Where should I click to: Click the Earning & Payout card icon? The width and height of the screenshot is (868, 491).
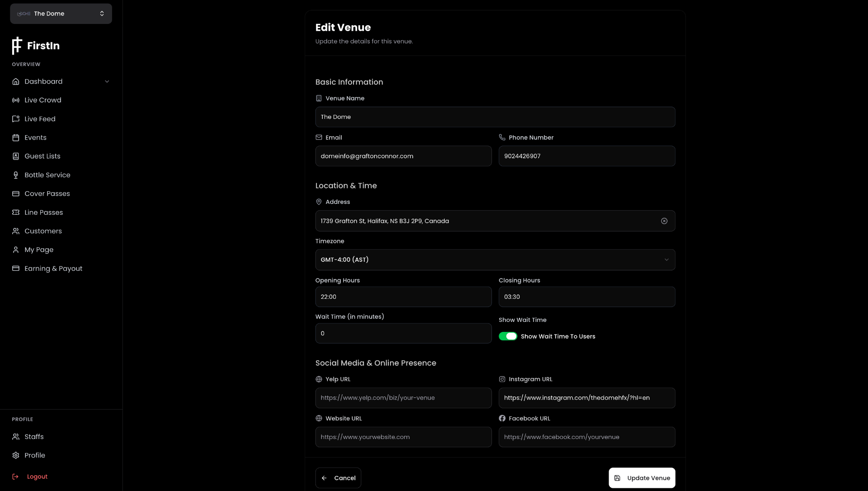point(16,269)
